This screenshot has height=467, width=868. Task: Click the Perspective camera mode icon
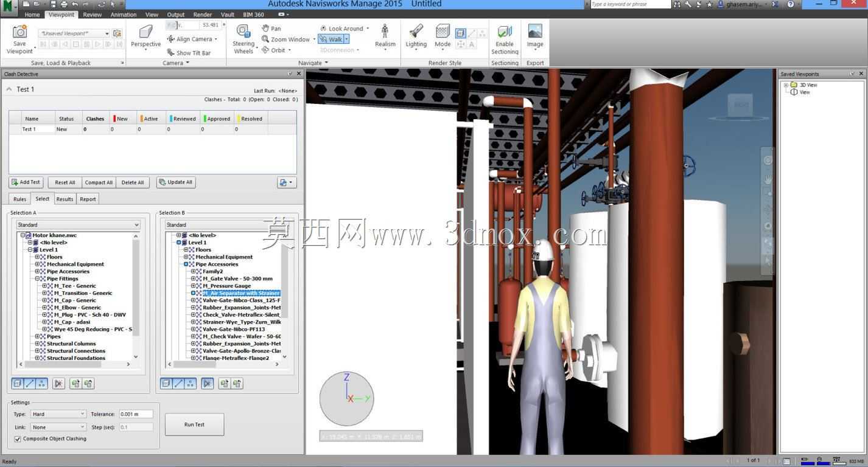pos(145,32)
